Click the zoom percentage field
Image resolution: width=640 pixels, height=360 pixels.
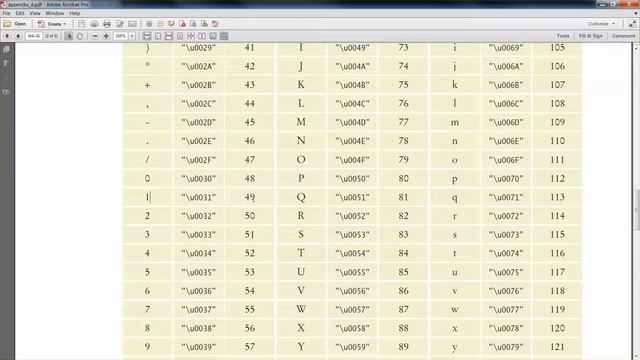pos(121,36)
